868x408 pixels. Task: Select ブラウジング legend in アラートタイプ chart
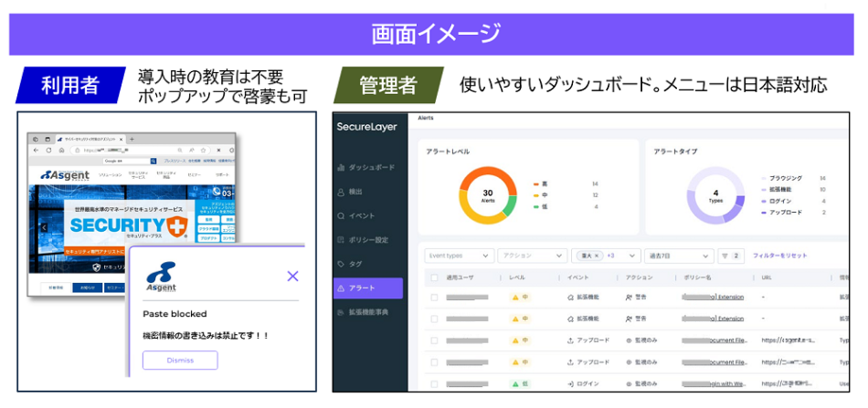coord(781,178)
